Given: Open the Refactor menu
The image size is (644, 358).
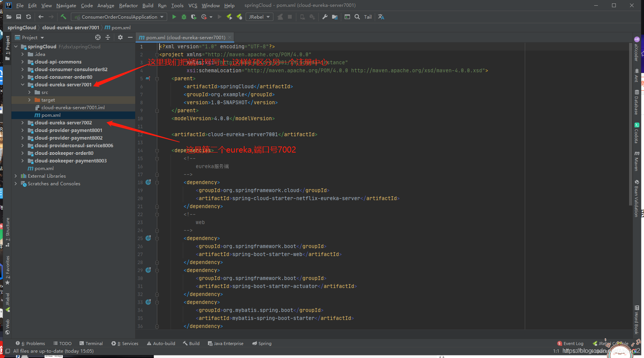Looking at the screenshot, I should tap(128, 5).
